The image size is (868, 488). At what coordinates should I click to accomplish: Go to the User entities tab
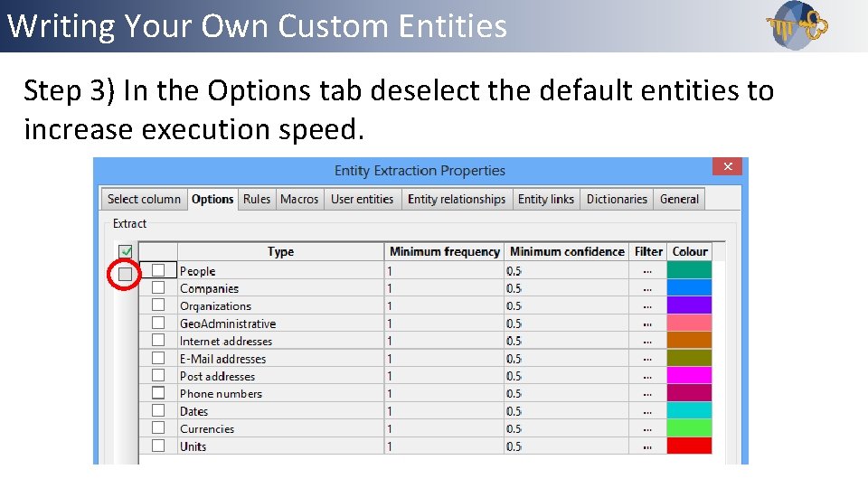pos(362,199)
